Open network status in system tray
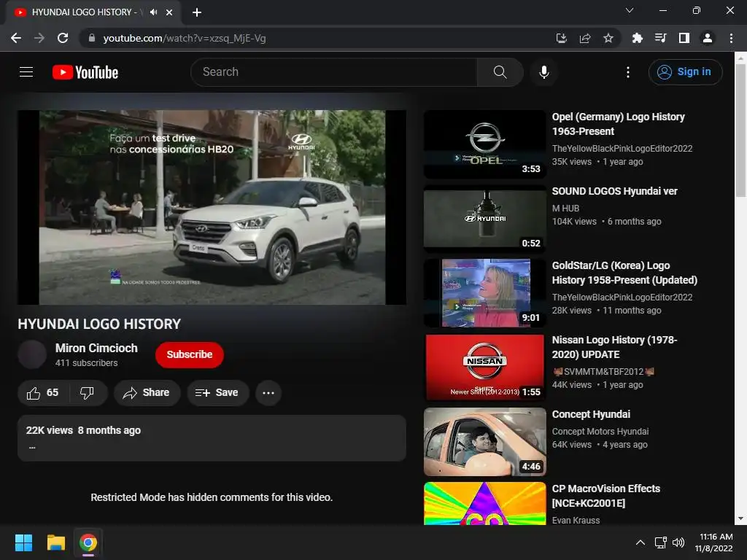The width and height of the screenshot is (747, 560). (661, 542)
